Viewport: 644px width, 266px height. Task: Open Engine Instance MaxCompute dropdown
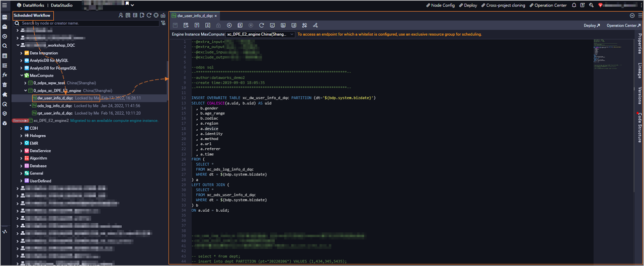click(260, 34)
